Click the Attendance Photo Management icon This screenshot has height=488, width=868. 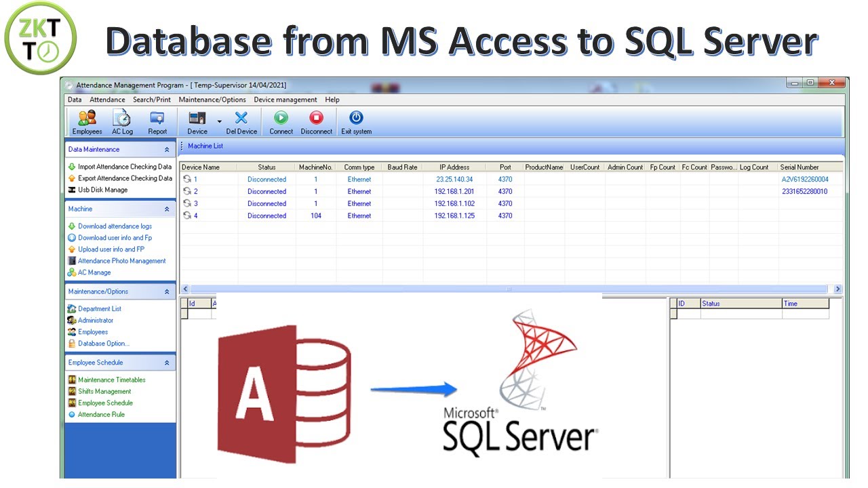coord(72,261)
